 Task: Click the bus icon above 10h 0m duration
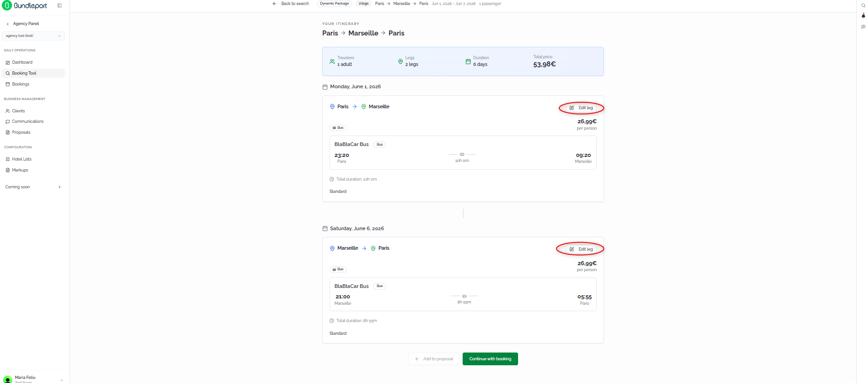(x=462, y=155)
